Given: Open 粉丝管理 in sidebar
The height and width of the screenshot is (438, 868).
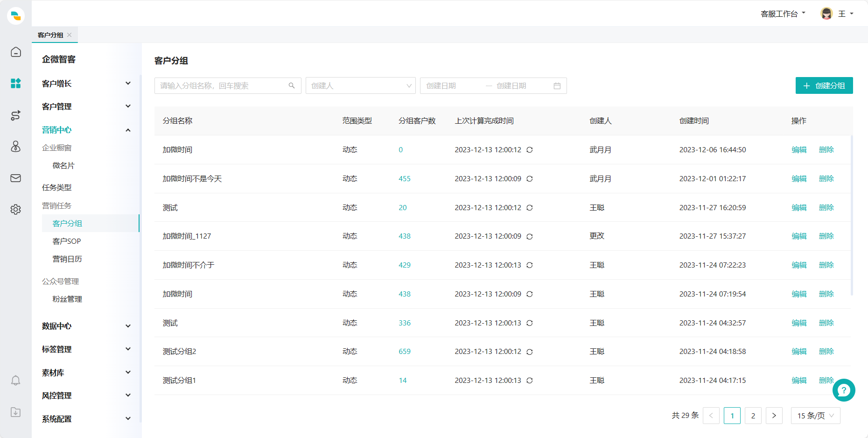Looking at the screenshot, I should coord(67,299).
